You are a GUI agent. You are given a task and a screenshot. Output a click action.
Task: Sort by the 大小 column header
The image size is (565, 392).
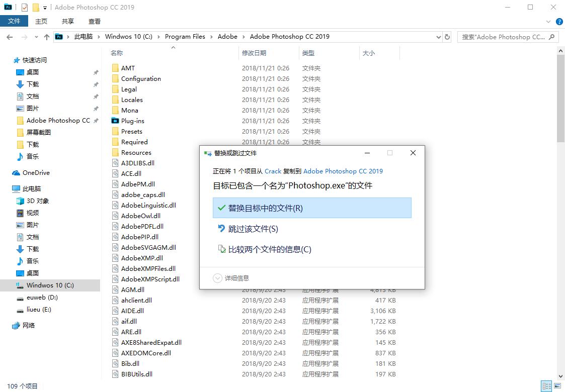click(x=369, y=53)
